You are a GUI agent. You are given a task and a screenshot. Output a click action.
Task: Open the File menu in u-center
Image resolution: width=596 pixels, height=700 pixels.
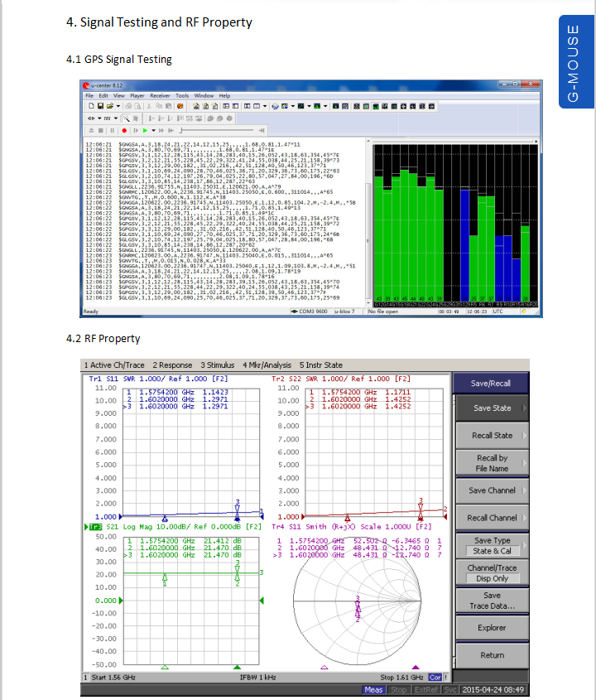point(89,95)
